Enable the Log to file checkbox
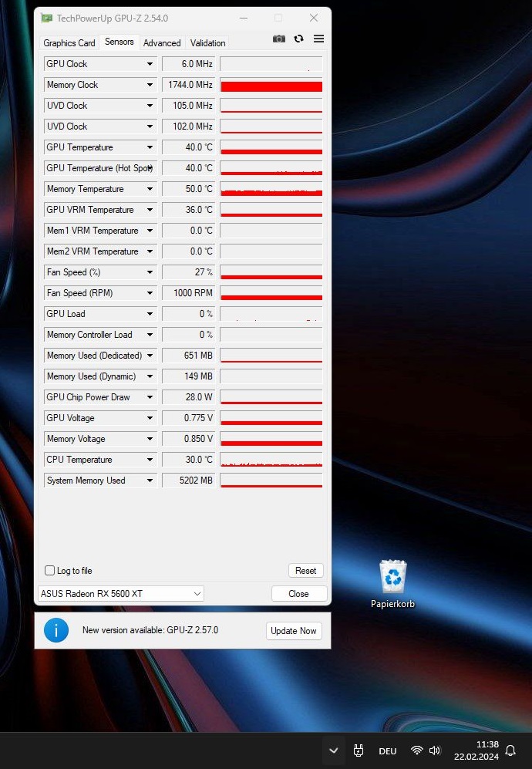The height and width of the screenshot is (769, 532). pos(49,570)
